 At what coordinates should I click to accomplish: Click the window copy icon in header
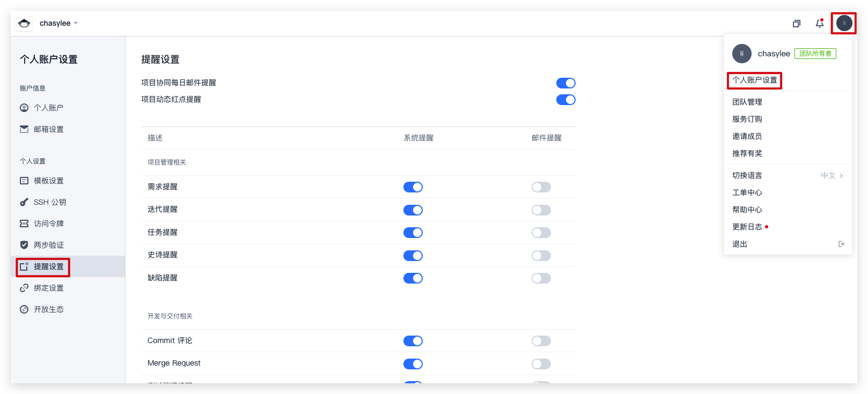coord(797,24)
